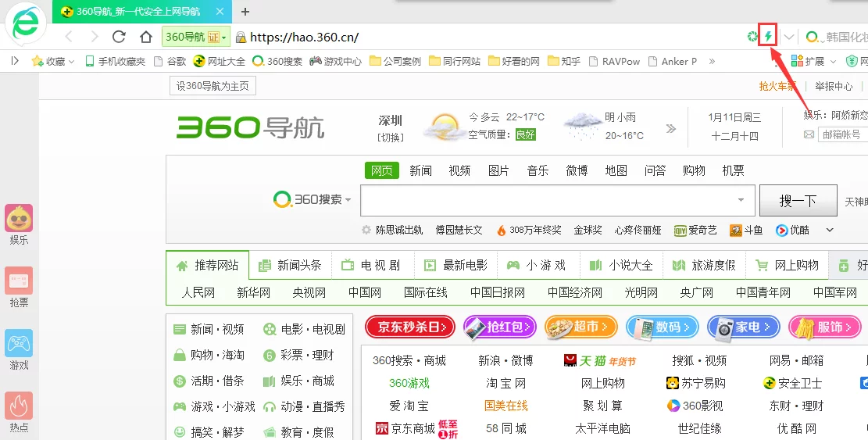868x440 pixels.
Task: Select the 图片 search tab
Action: tap(498, 170)
